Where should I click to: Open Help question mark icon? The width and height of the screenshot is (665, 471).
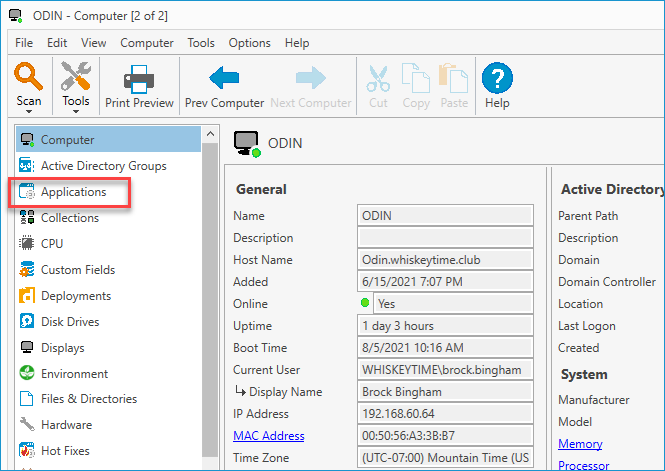point(497,78)
